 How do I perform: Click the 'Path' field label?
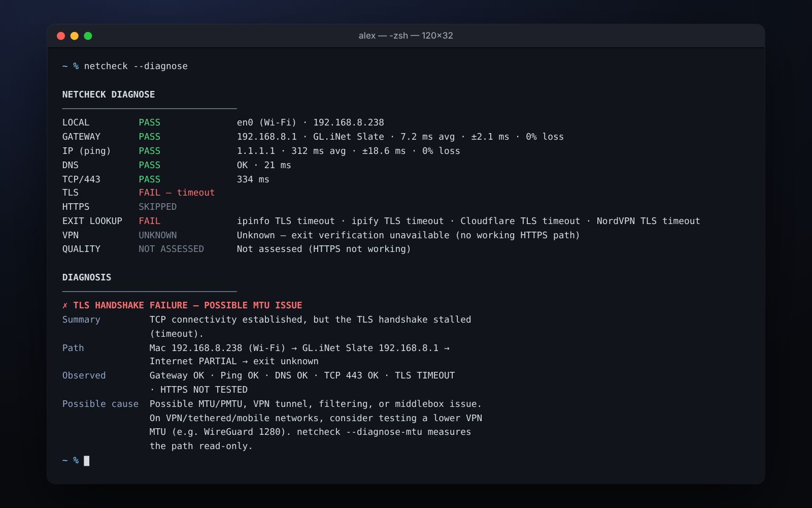tap(73, 348)
